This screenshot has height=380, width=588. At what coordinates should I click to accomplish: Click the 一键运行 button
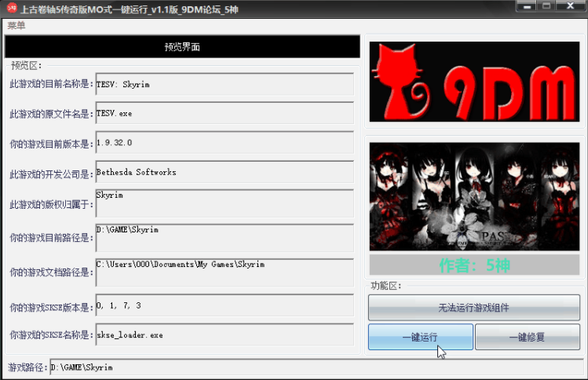pos(420,337)
